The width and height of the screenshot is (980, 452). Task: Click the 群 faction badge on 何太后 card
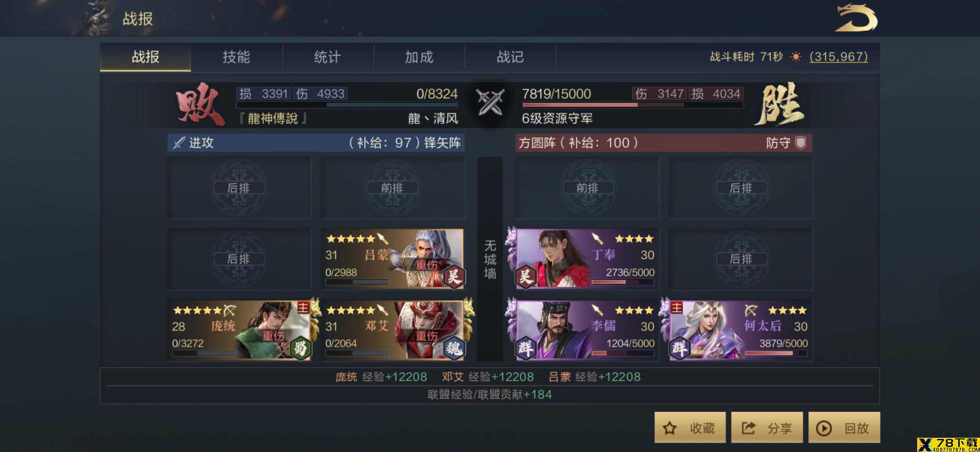coord(679,348)
